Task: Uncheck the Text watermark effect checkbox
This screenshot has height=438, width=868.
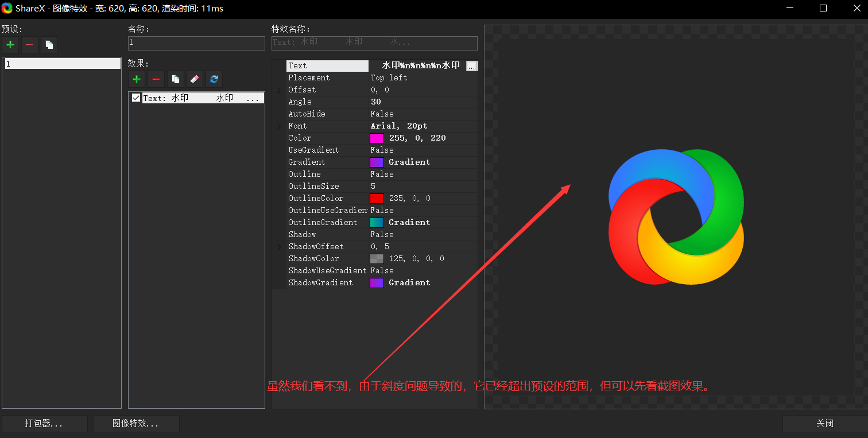Action: point(136,98)
